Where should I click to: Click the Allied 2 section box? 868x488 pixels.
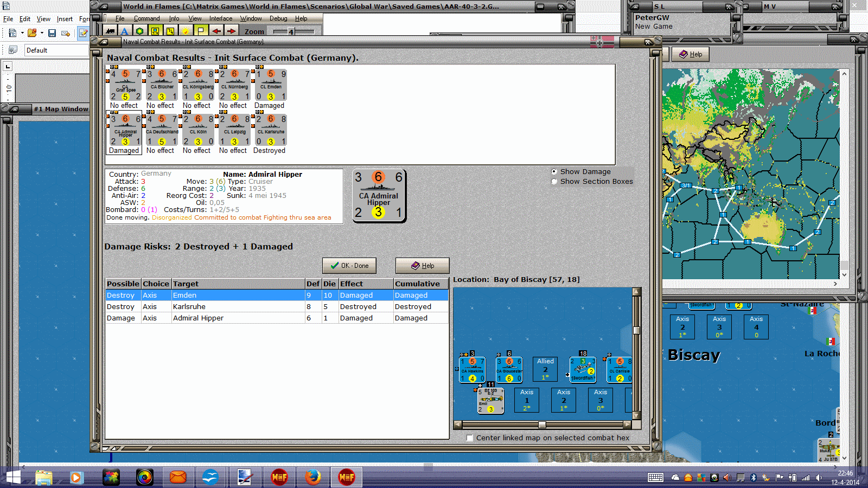(546, 369)
